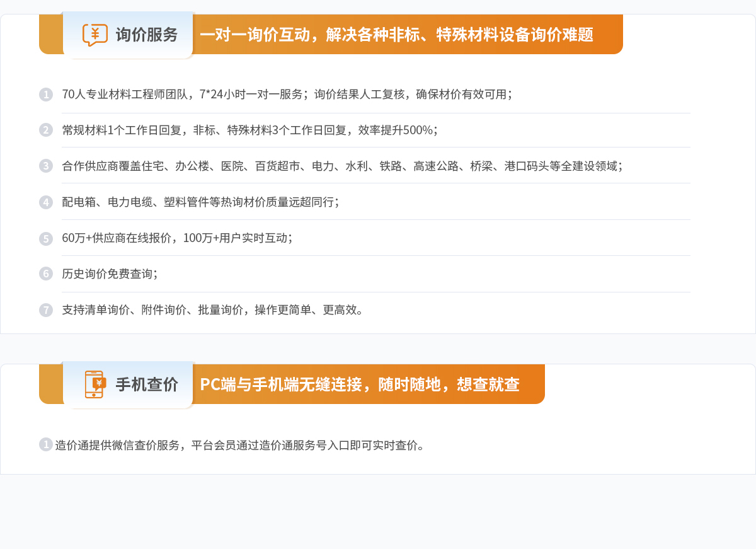Screen dimensions: 756x549
Task: Click the circled number 3 badge
Action: (45, 166)
